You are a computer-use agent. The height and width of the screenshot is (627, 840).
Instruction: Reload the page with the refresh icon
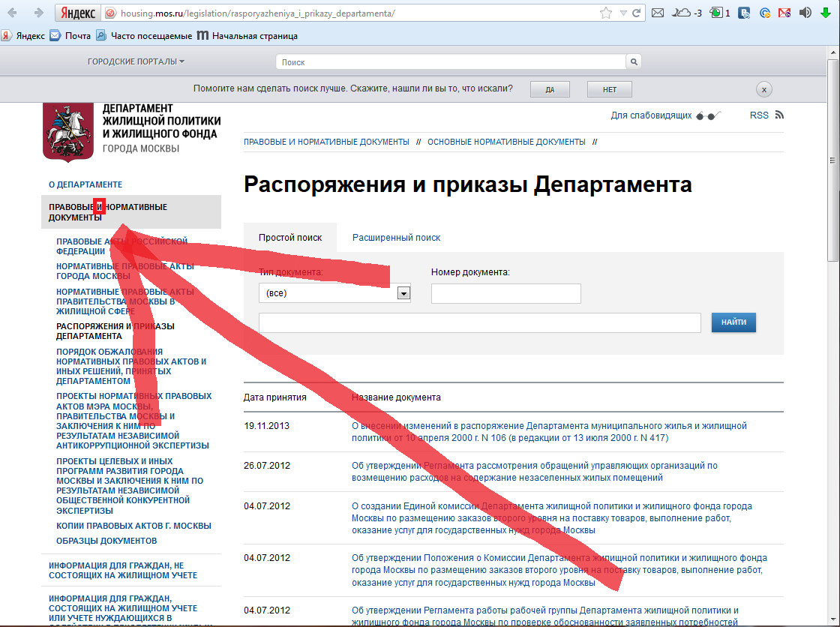click(x=636, y=13)
